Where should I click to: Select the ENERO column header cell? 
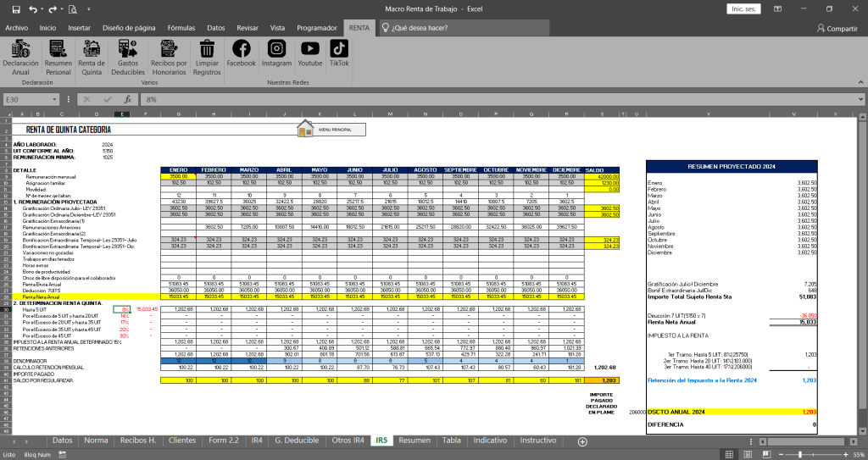tap(178, 170)
